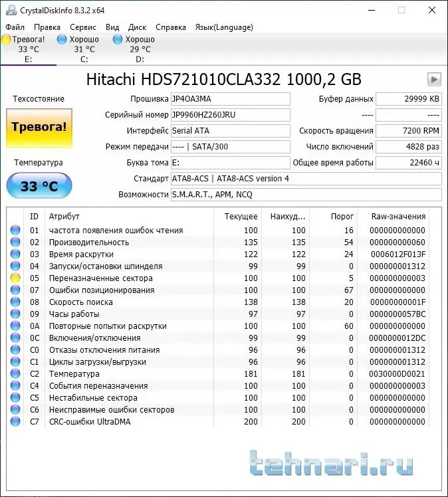
Task: Click the Текущее column header
Action: tap(237, 217)
